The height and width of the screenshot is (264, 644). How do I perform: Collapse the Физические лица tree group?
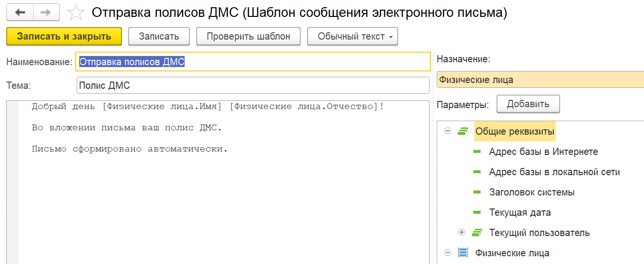coord(448,253)
